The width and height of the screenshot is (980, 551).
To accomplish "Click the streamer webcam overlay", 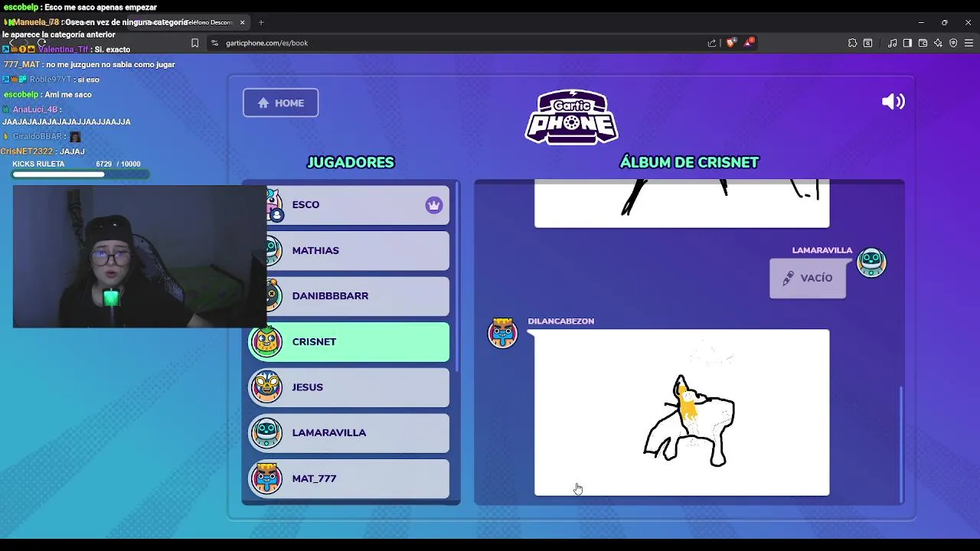I will pos(139,257).
